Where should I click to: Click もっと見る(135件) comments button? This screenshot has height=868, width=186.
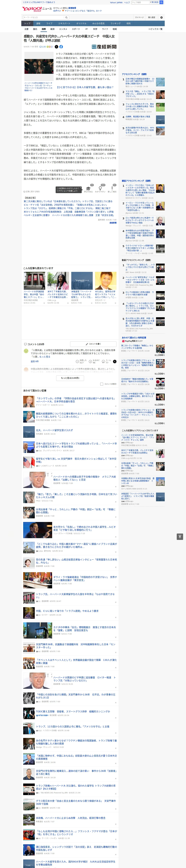pyautogui.click(x=70, y=378)
